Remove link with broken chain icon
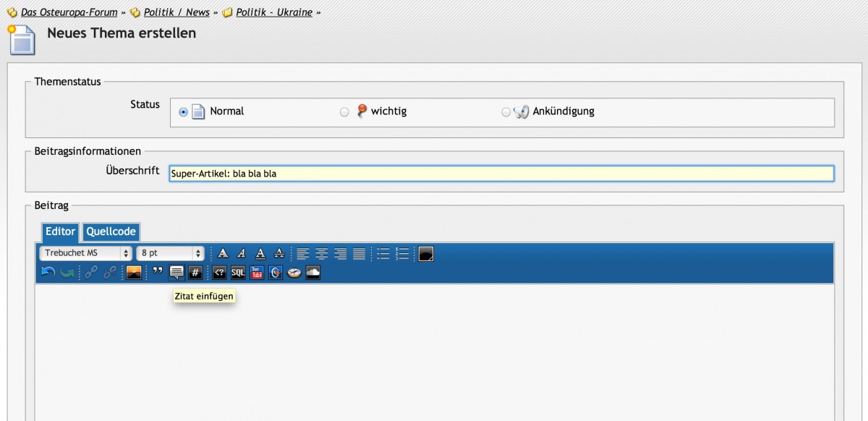868x421 pixels. pos(110,273)
